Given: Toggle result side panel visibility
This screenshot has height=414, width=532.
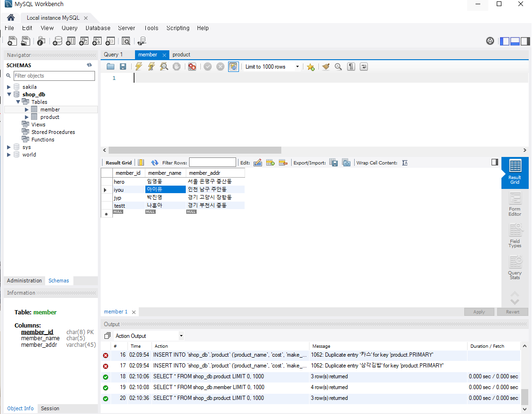Looking at the screenshot, I should [495, 162].
